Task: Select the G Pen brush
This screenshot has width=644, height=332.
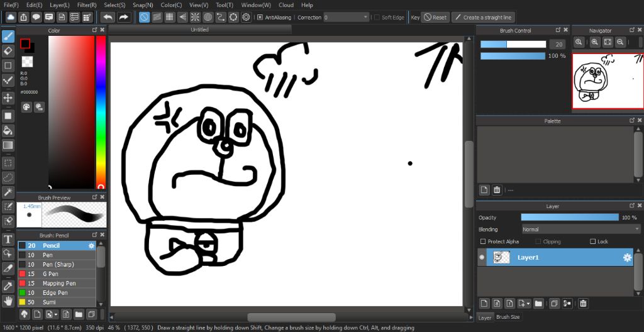Action: (57, 274)
